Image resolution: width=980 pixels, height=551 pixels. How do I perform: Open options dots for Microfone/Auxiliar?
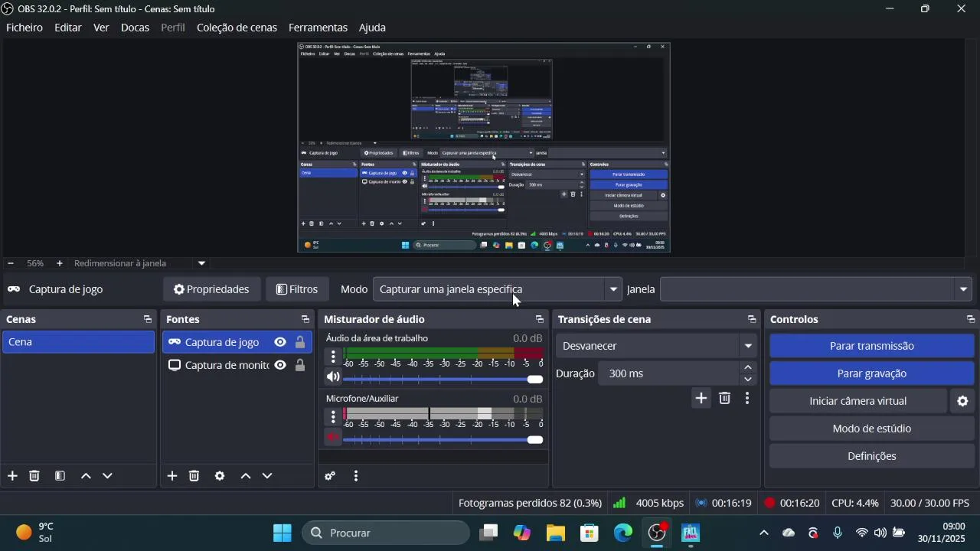pos(333,416)
